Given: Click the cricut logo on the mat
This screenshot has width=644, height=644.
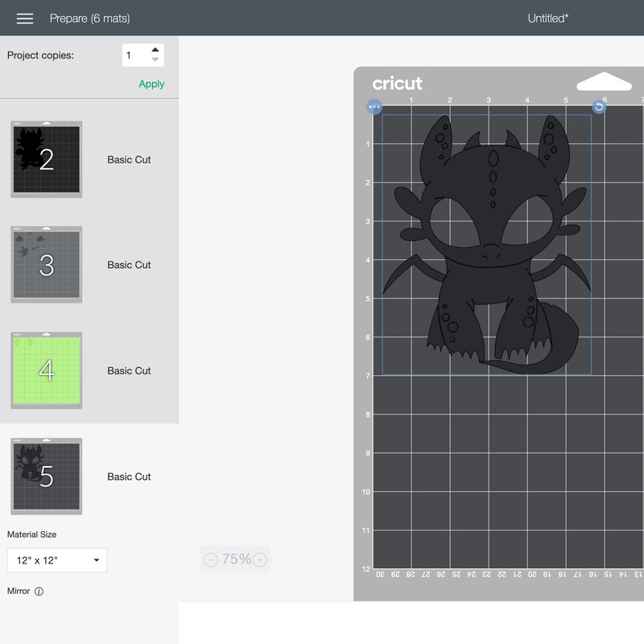Looking at the screenshot, I should [x=400, y=83].
